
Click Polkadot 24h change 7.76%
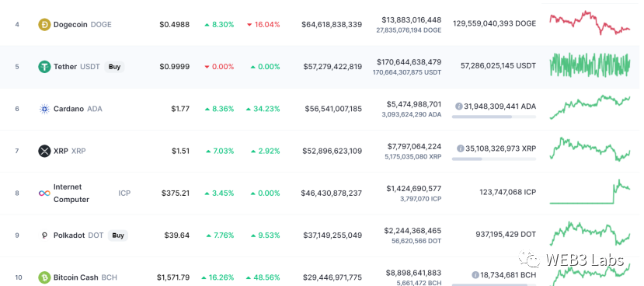click(x=220, y=235)
